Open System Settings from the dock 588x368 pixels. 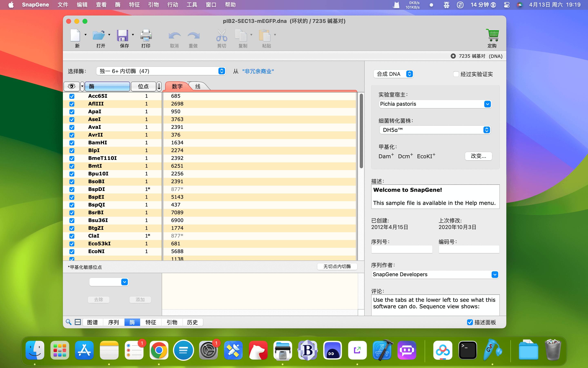coord(208,350)
